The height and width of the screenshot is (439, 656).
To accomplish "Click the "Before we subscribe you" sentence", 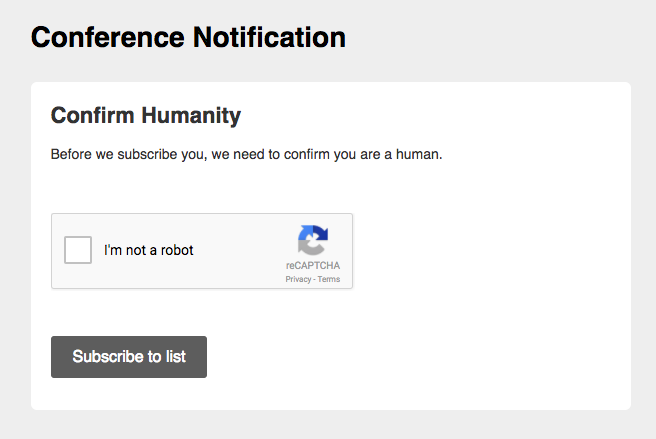I will point(246,154).
